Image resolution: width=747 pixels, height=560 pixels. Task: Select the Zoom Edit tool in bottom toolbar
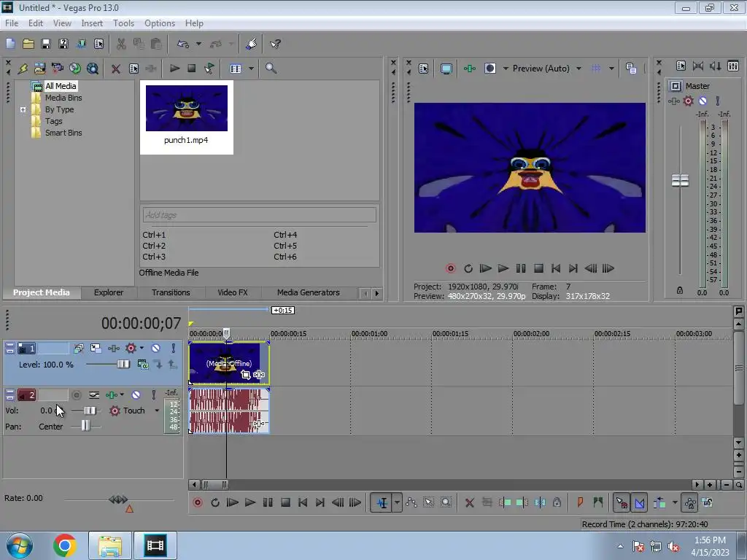(446, 502)
